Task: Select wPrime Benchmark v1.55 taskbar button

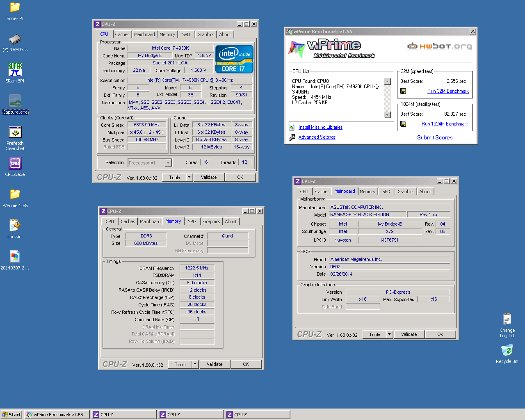Action: pos(57,415)
